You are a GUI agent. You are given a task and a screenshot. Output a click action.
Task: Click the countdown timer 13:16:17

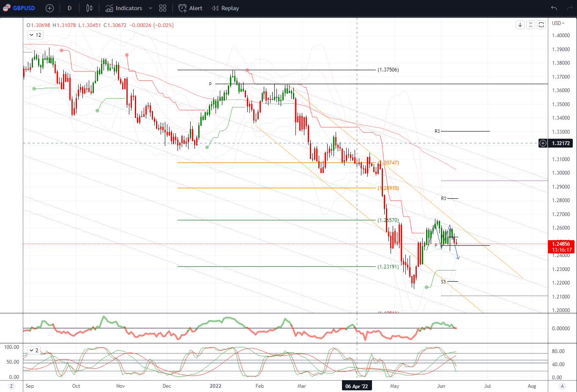(562, 250)
